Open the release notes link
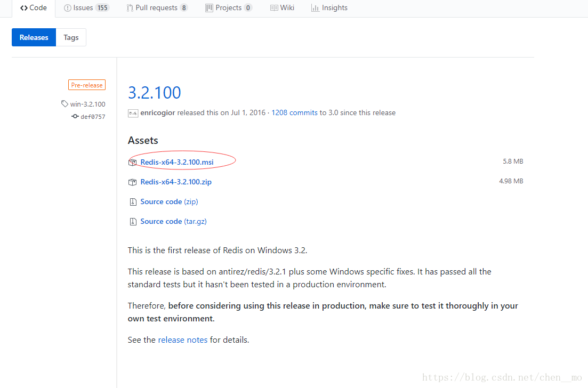The image size is (588, 388). point(183,340)
